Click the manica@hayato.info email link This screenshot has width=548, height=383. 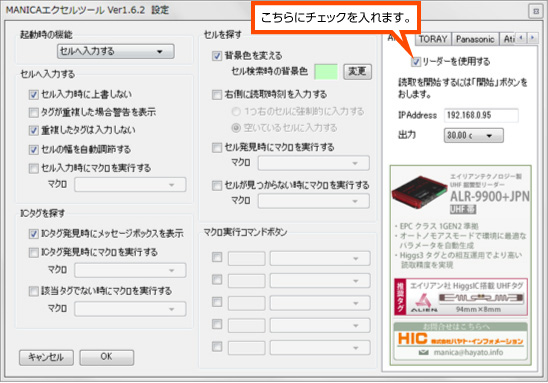coord(468,352)
